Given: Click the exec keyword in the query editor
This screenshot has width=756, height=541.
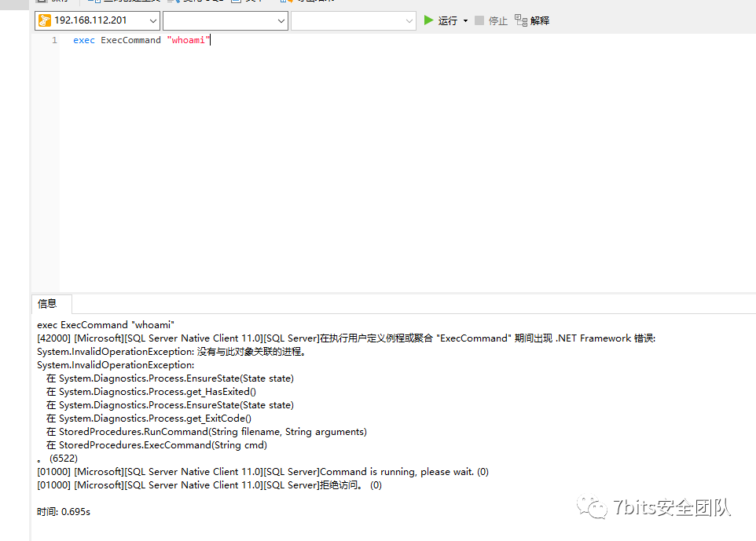Looking at the screenshot, I should pyautogui.click(x=84, y=40).
